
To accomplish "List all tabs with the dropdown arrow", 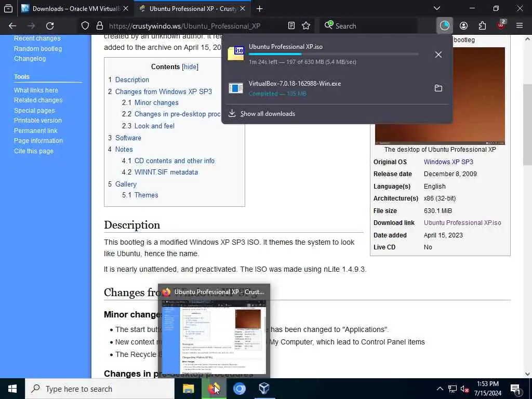I will (x=437, y=8).
